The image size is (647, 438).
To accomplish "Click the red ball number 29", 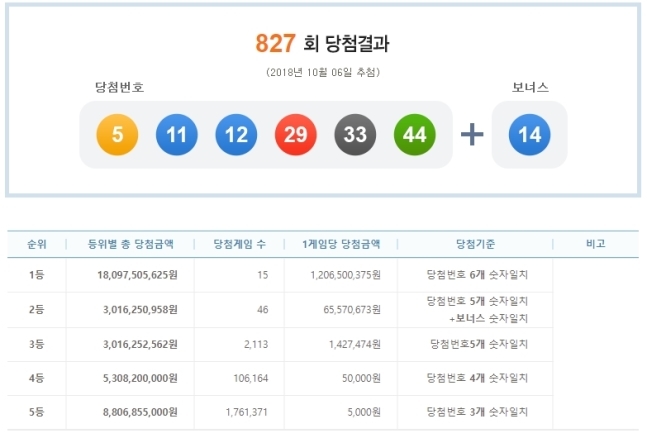I will 295,135.
